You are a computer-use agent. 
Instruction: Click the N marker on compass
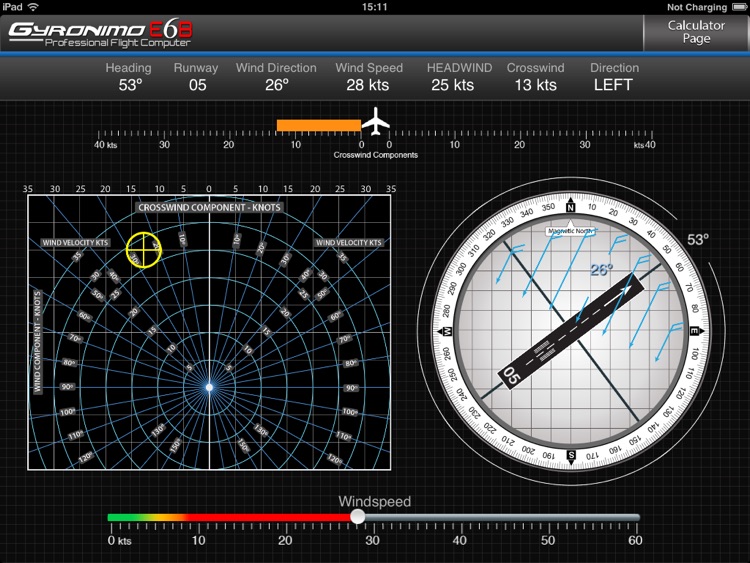coord(570,208)
